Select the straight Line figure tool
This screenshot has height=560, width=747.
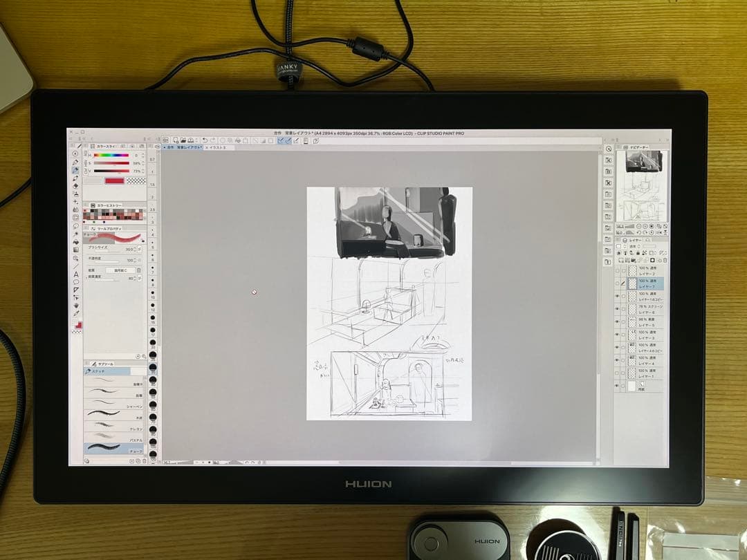point(75,266)
